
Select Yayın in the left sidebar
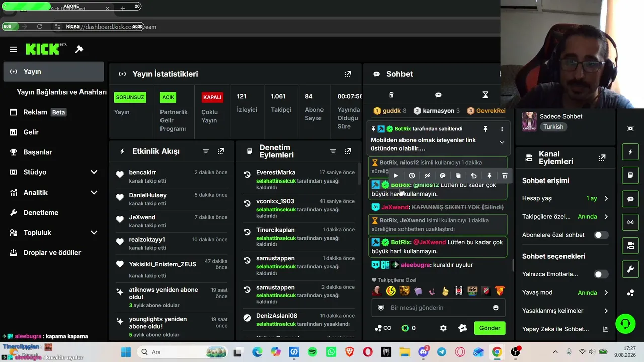[x=53, y=72]
